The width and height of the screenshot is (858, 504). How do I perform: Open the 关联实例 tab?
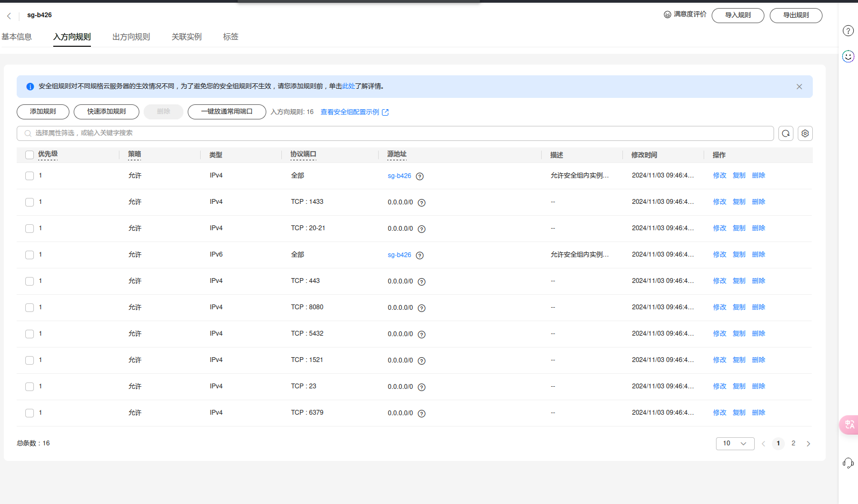[x=186, y=37]
